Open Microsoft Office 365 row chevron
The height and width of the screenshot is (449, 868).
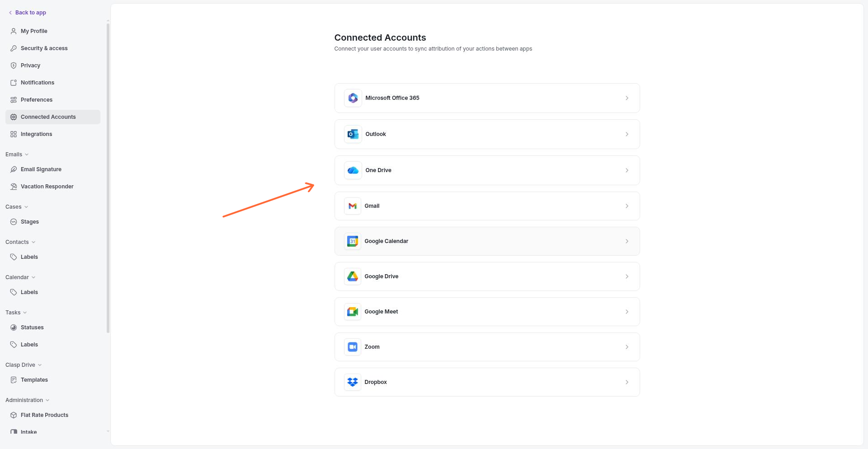(627, 98)
